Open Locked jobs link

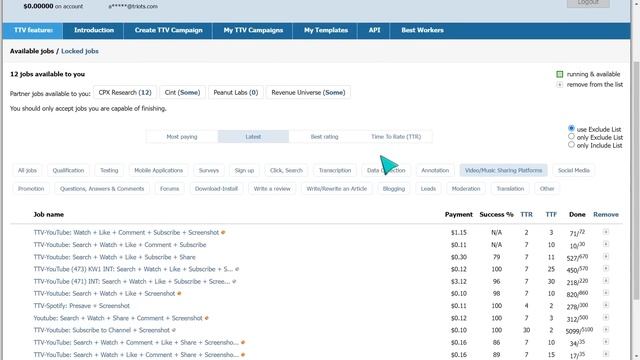(80, 51)
